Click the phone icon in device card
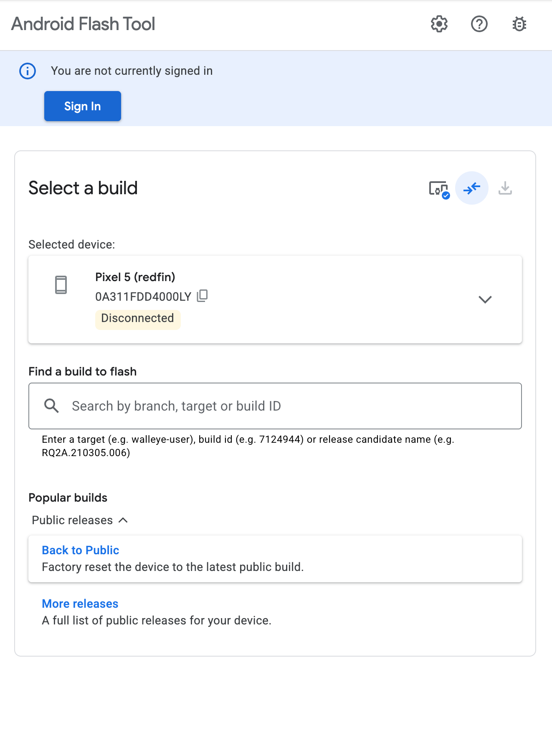 click(x=61, y=285)
